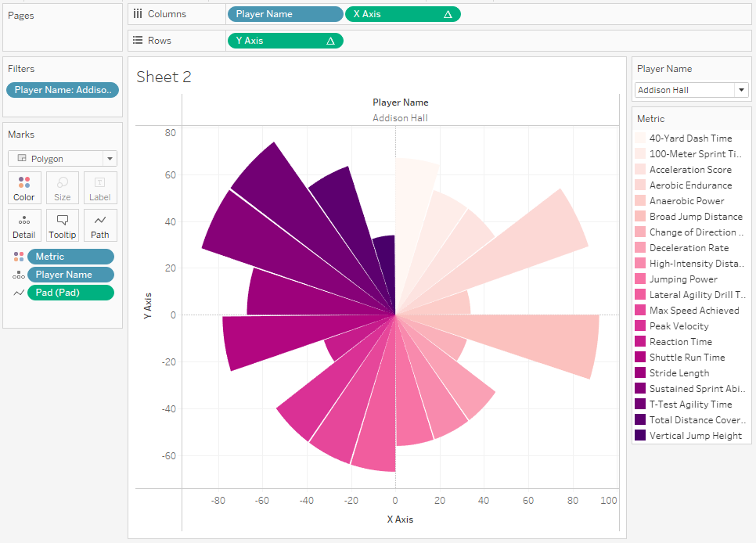Select the Player Name filter pill
This screenshot has height=543, width=756.
pyautogui.click(x=63, y=90)
